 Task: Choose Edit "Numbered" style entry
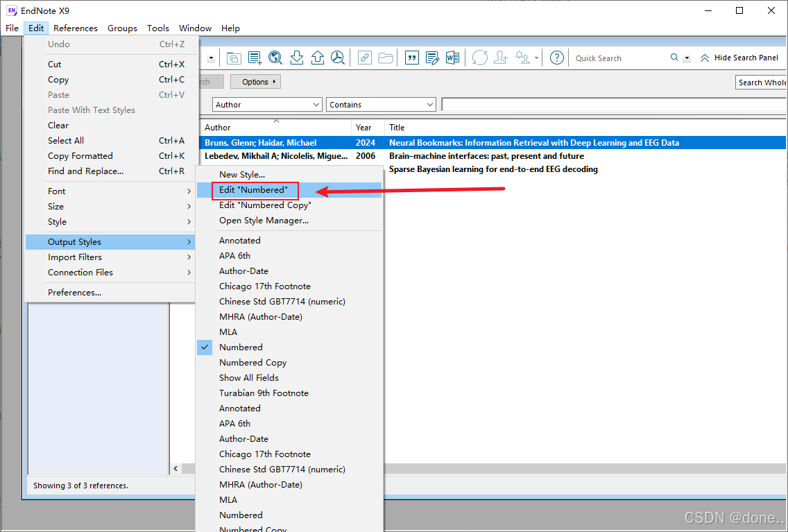[x=289, y=190]
